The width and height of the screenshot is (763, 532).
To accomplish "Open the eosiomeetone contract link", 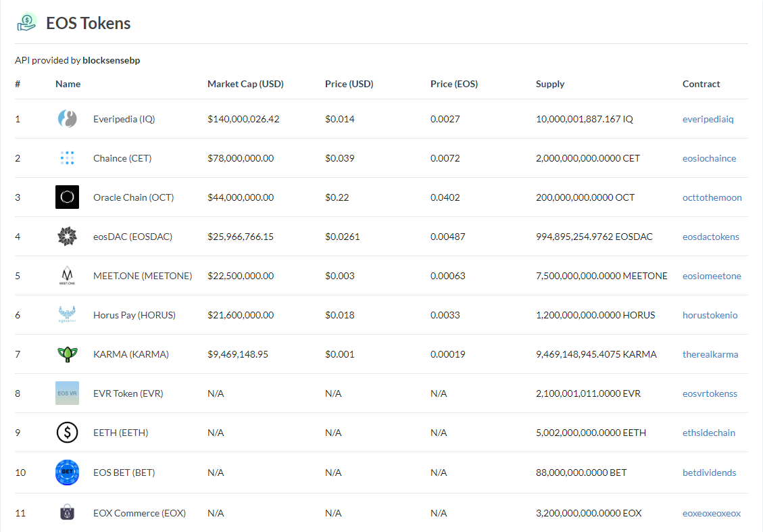I will click(x=712, y=276).
